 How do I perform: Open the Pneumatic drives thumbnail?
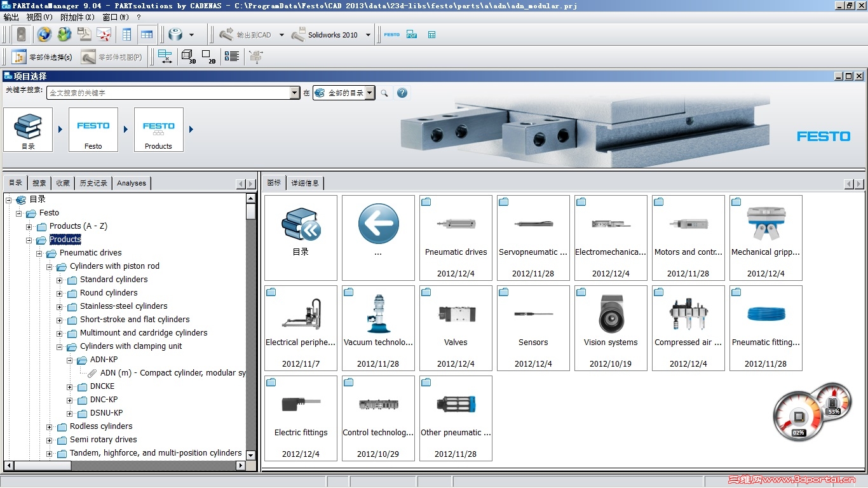456,238
